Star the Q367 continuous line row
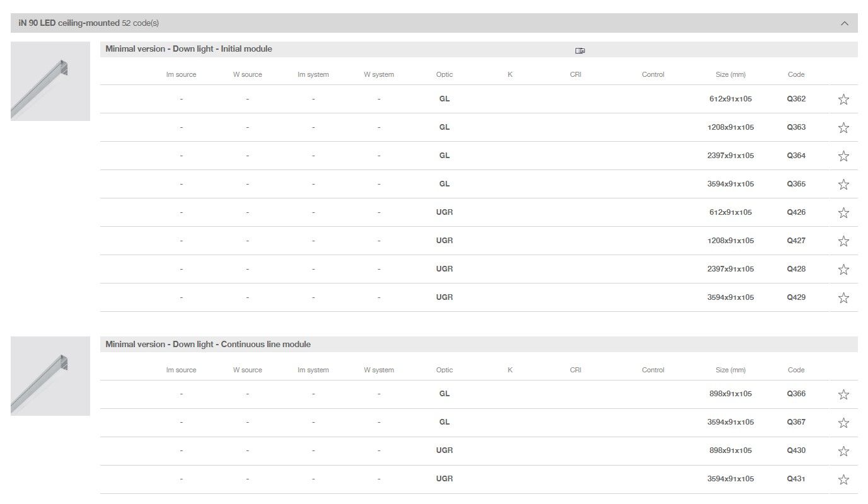This screenshot has height=504, width=868. pyautogui.click(x=843, y=423)
